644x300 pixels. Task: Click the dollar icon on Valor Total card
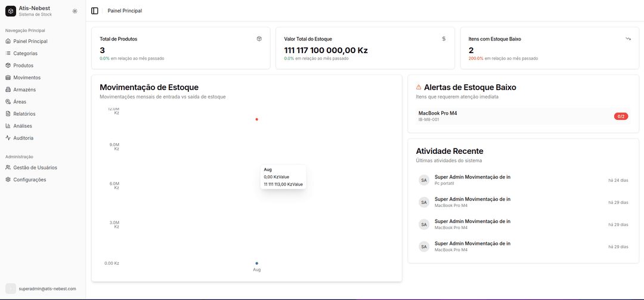444,39
